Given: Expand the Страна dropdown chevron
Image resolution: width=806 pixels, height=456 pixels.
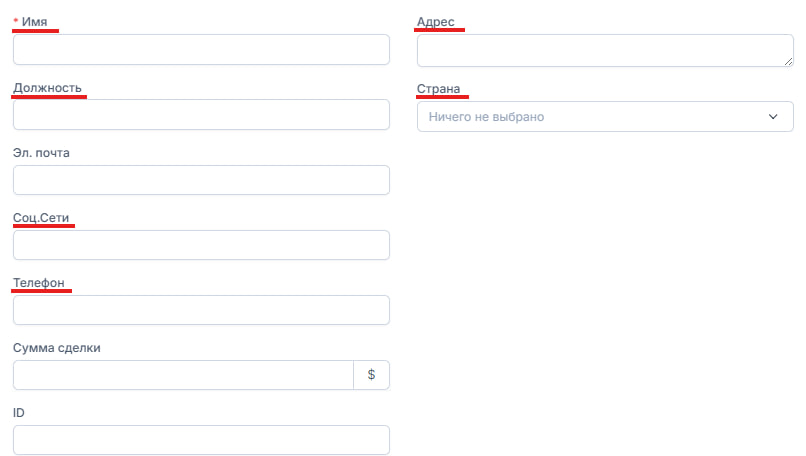Looking at the screenshot, I should pos(773,117).
